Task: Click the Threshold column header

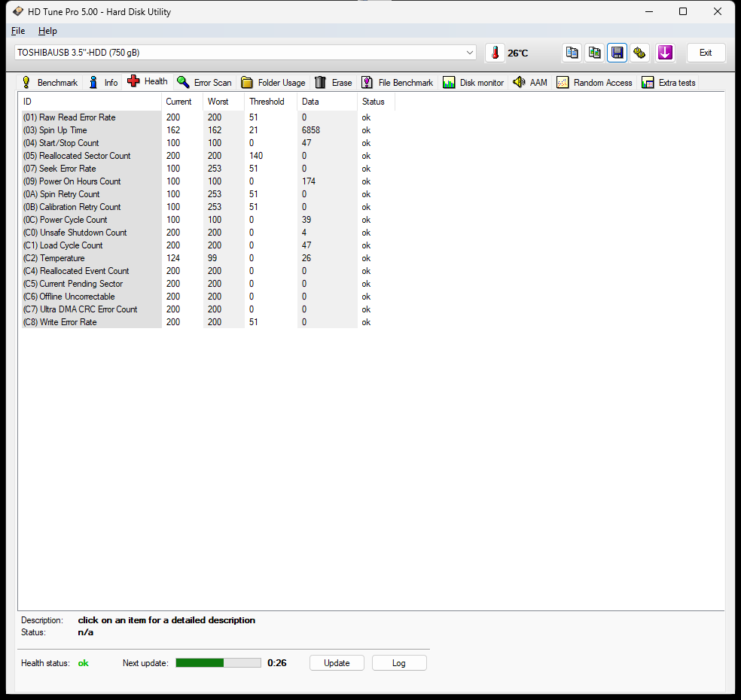Action: pyautogui.click(x=267, y=102)
